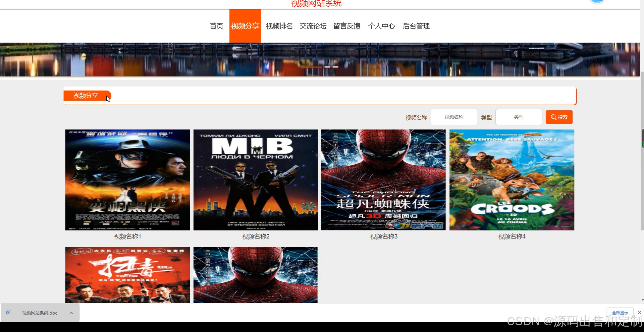Go to 个人中心
Viewport: 644px width, 332px height.
click(x=381, y=26)
